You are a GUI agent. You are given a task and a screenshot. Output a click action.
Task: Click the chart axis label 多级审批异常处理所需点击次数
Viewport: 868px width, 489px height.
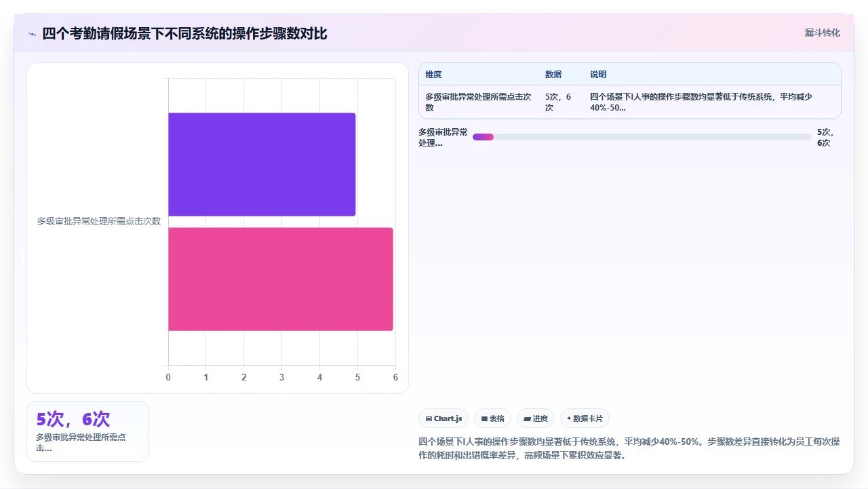[x=99, y=221]
